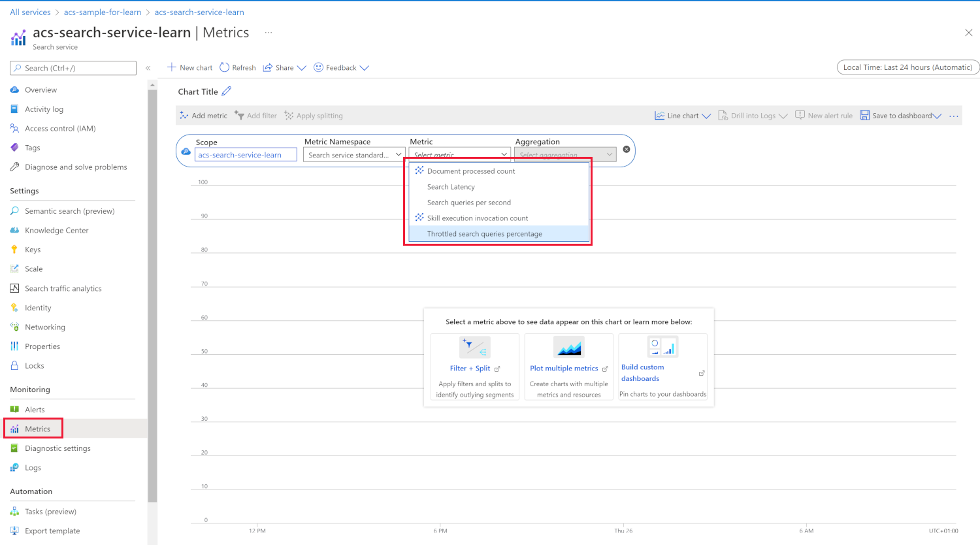The width and height of the screenshot is (980, 545).
Task: Click the green Alerts icon
Action: (14, 409)
